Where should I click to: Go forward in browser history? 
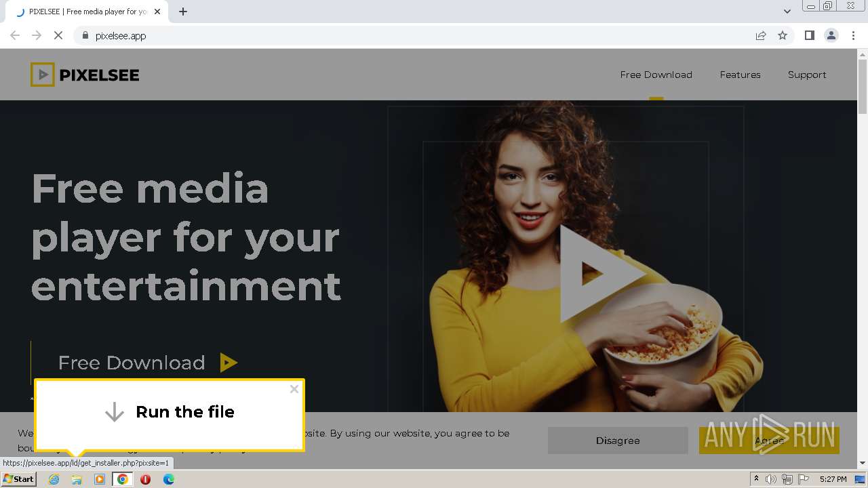37,36
